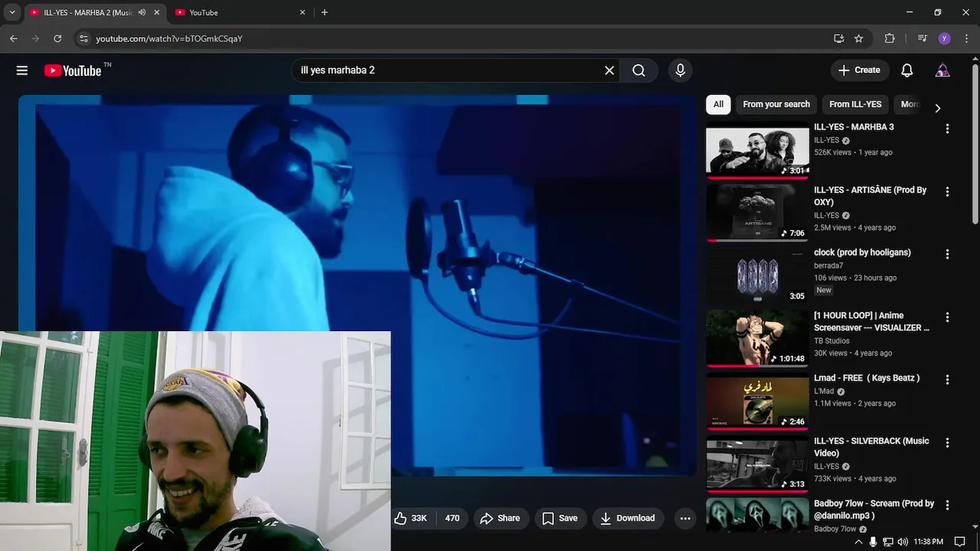The height and width of the screenshot is (551, 980).
Task: Select the All filter chip
Action: (x=718, y=105)
